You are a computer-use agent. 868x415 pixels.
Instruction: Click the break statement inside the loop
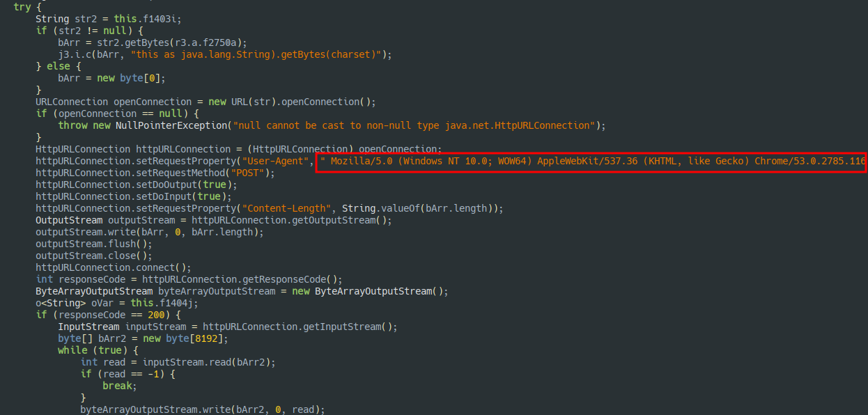[x=116, y=385]
